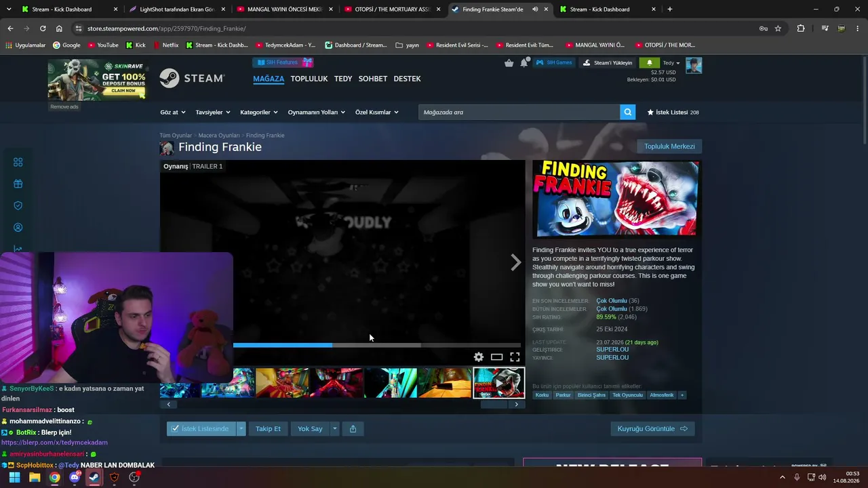Expand the Tavsiyeler dropdown menu

(213, 113)
